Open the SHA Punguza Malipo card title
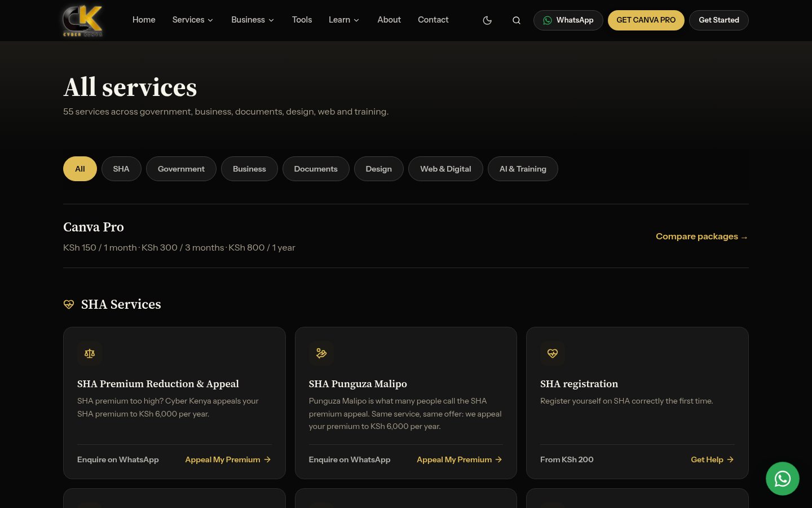The image size is (812, 508). (x=358, y=384)
